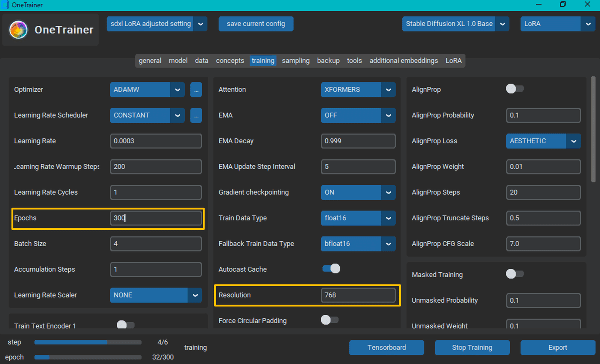600x364 pixels.
Task: Open the sdxl LoRA adjusted setting preset dropdown
Action: [157, 24]
